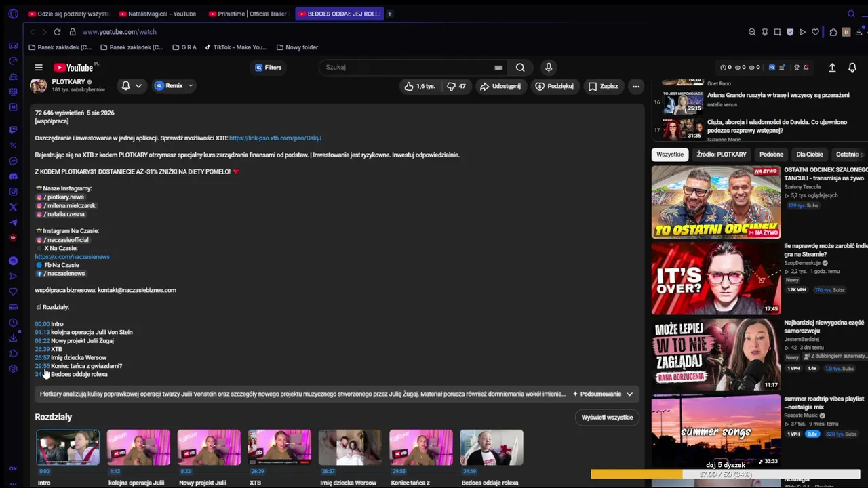
Task: Jump to 26:57 'Imię dziecka Wersow' timestamp
Action: [42, 358]
